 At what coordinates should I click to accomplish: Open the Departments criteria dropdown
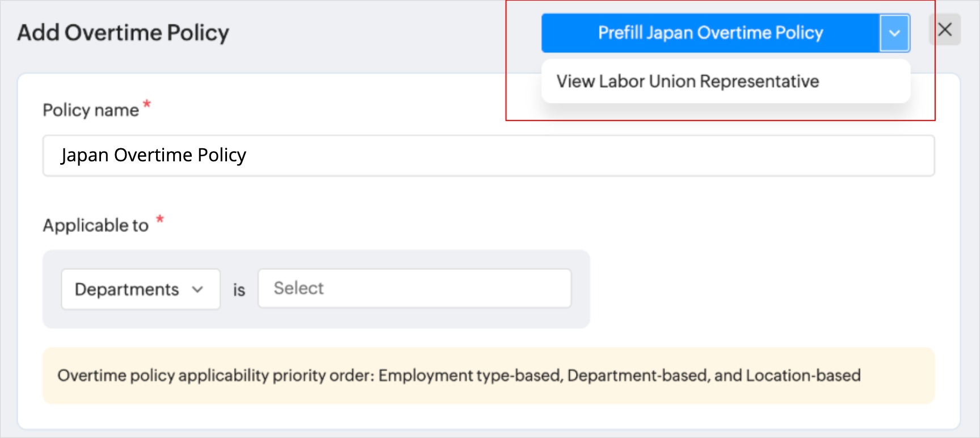pos(141,289)
